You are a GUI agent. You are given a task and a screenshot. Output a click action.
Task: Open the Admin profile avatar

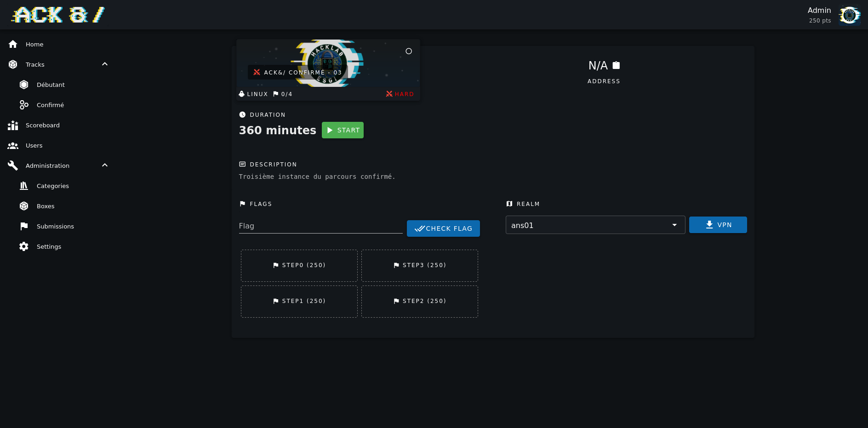tap(849, 15)
